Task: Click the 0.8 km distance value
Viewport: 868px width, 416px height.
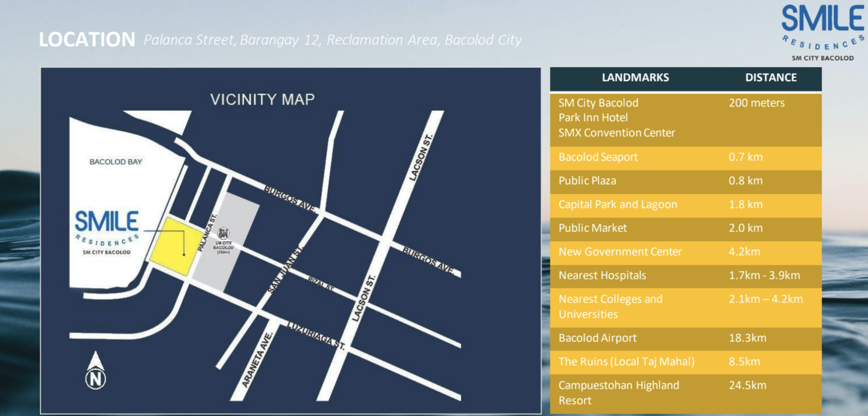Action: pos(745,181)
